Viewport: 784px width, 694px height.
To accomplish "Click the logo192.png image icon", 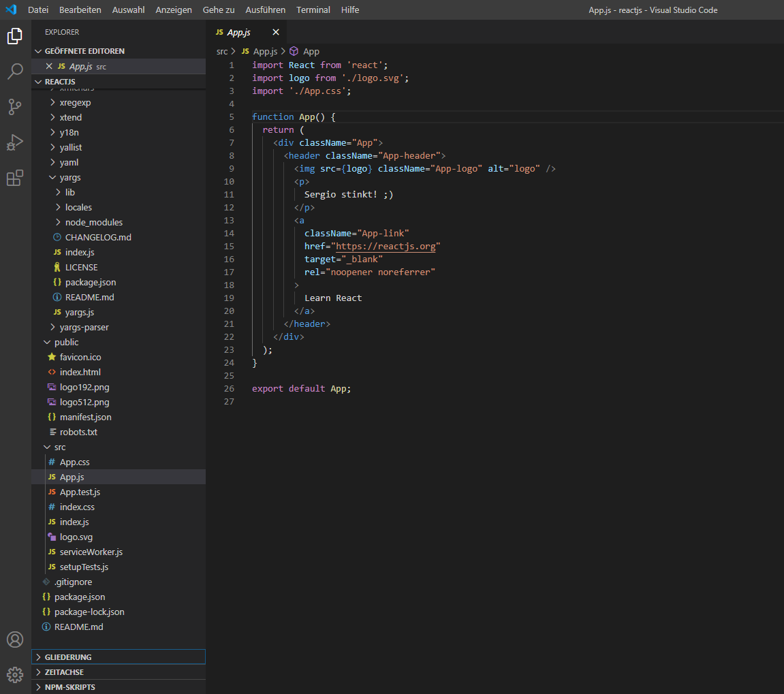I will (52, 387).
